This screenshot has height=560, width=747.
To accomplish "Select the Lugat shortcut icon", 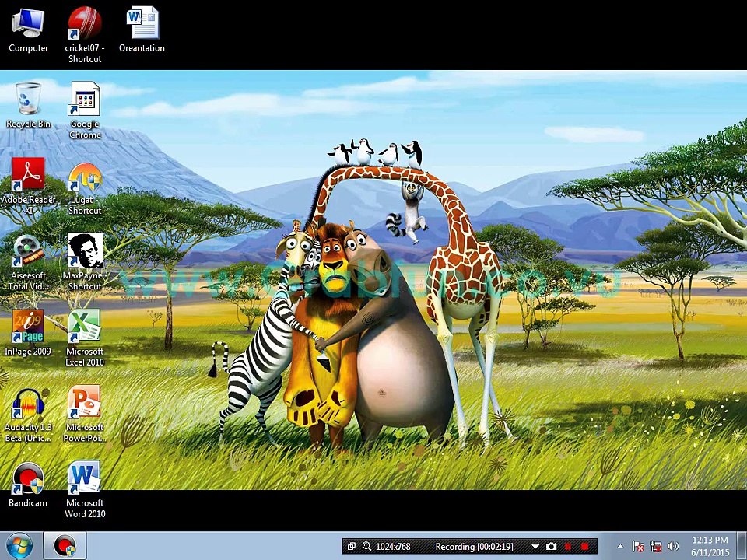I will pyautogui.click(x=85, y=190).
